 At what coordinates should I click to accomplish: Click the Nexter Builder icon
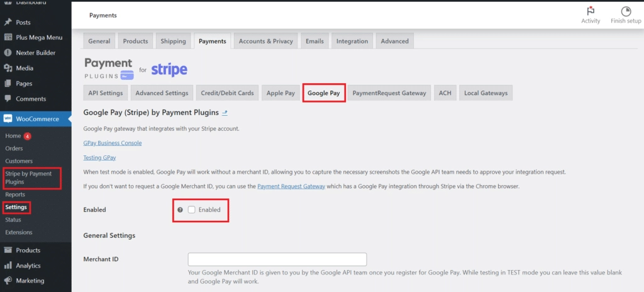[x=8, y=53]
